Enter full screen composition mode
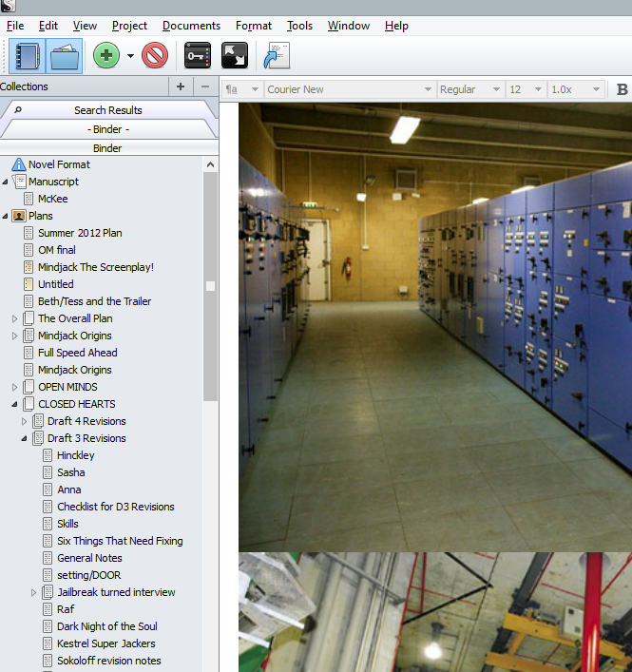The height and width of the screenshot is (672, 632). tap(234, 56)
